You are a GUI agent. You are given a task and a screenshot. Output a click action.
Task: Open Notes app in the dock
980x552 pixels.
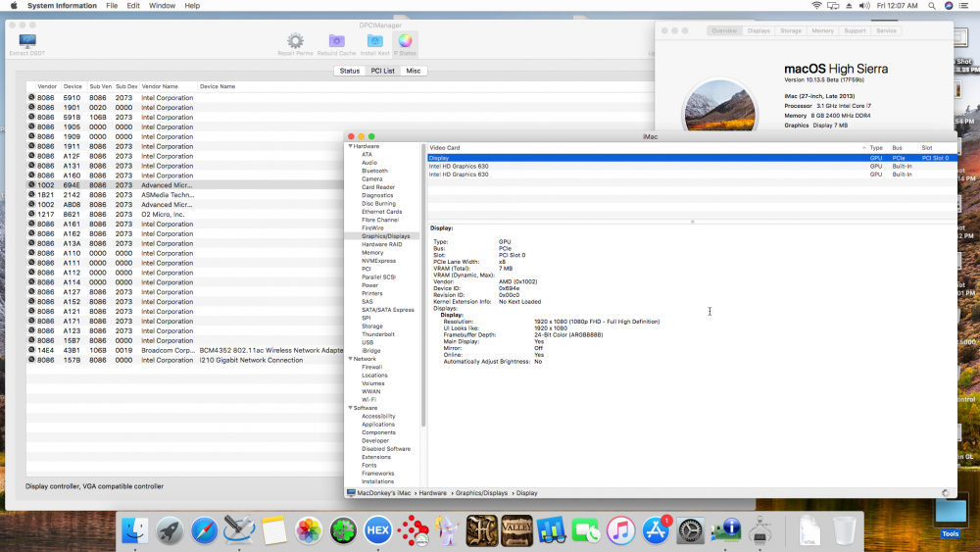pos(273,530)
